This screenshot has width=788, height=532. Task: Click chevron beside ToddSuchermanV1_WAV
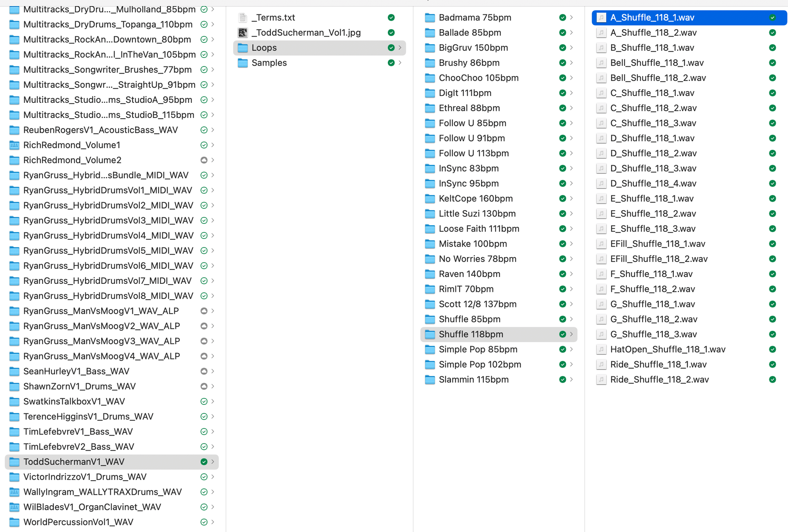213,462
